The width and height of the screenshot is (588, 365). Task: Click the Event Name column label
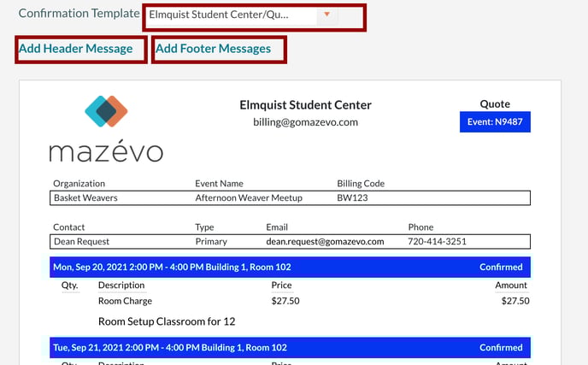click(219, 184)
